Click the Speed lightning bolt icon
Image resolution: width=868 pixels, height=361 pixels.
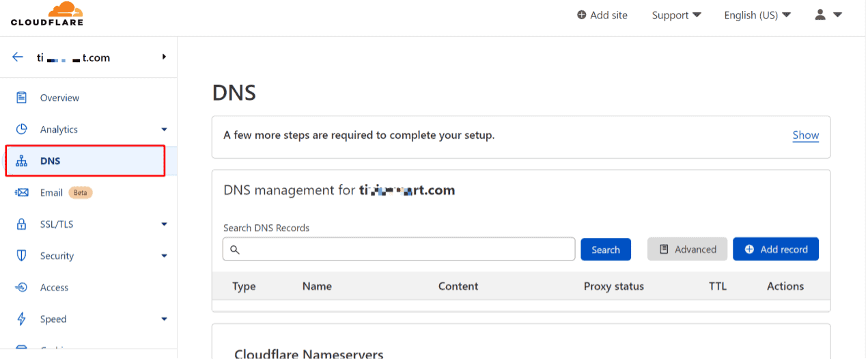click(22, 319)
